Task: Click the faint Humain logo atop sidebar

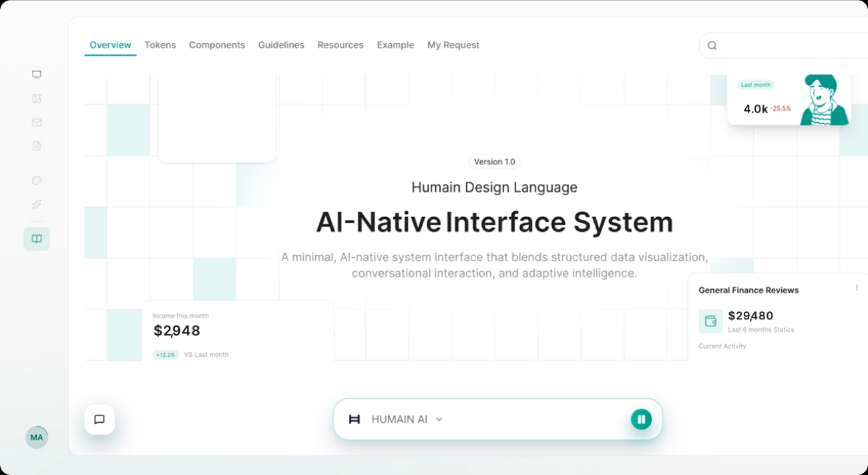Action: pyautogui.click(x=37, y=43)
